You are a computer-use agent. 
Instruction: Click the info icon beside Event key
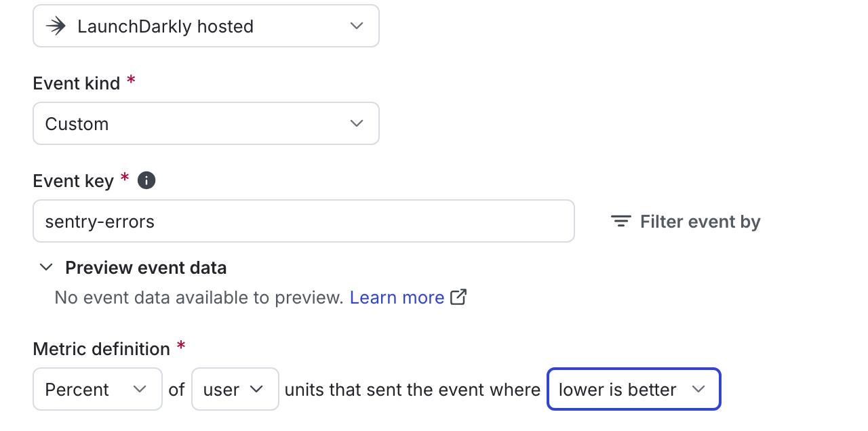pos(146,180)
